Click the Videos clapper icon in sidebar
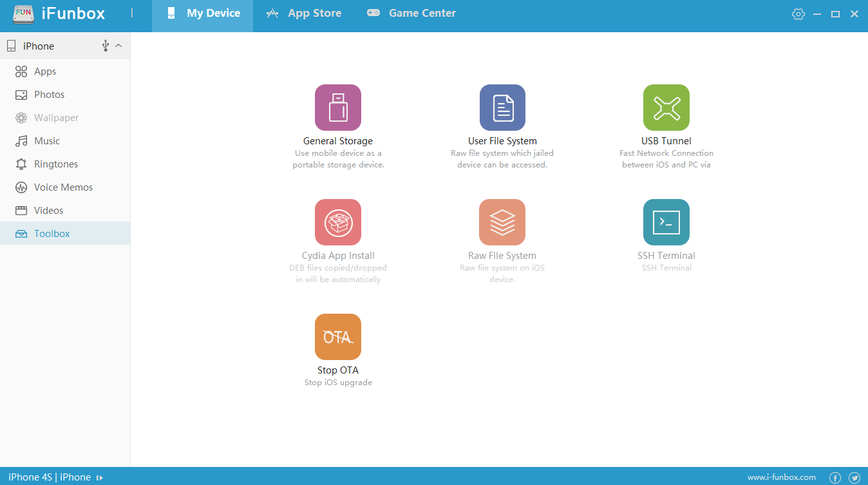 pyautogui.click(x=21, y=211)
